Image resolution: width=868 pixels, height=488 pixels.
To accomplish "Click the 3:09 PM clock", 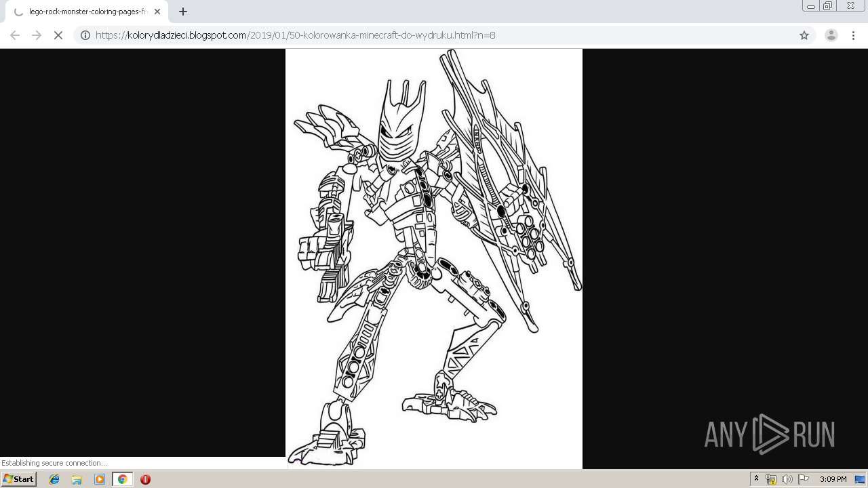I will point(833,479).
